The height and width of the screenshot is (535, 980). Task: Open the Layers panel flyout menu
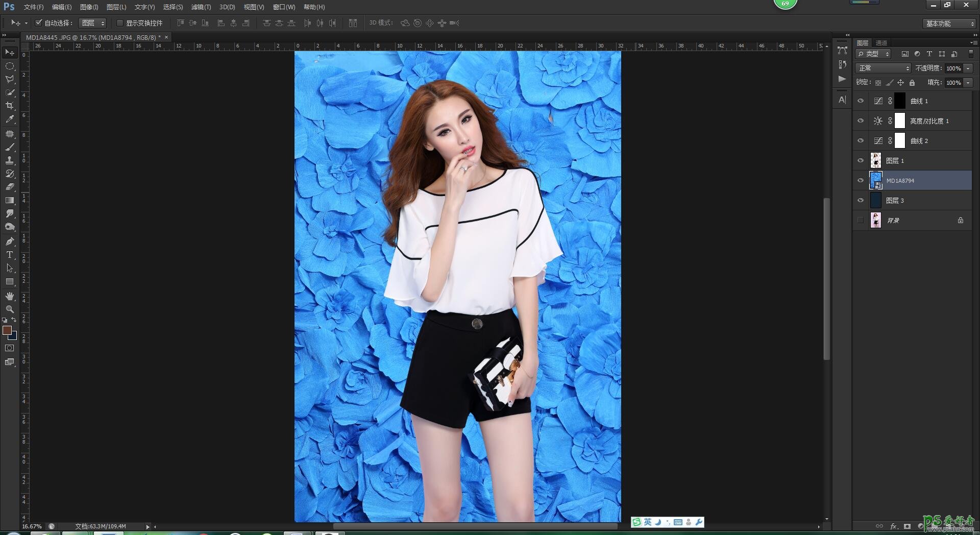974,42
